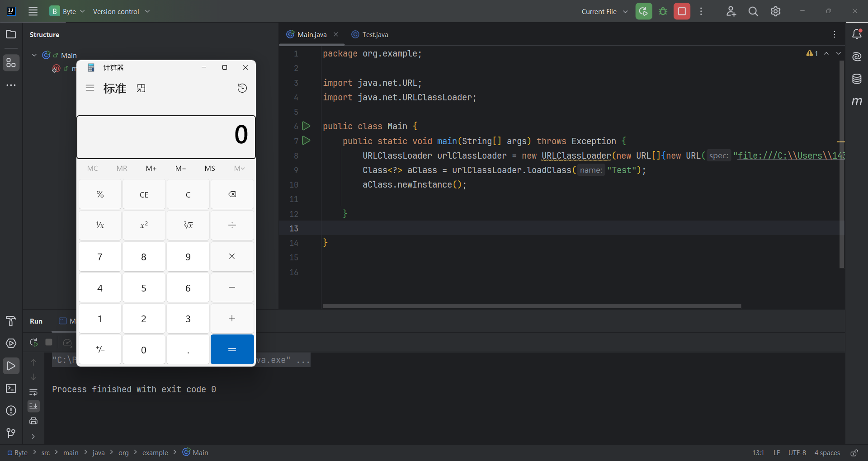Open the Byte project dropdown
The height and width of the screenshot is (461, 868).
[68, 11]
